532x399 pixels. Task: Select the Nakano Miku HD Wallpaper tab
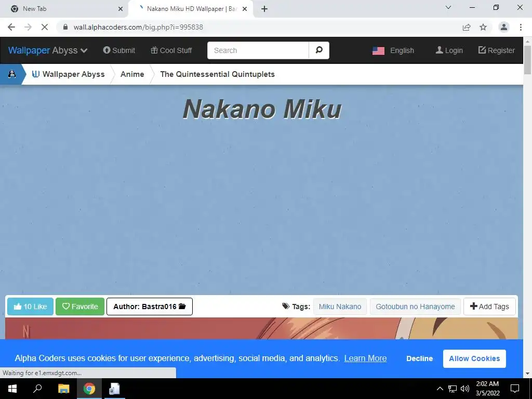point(191,9)
